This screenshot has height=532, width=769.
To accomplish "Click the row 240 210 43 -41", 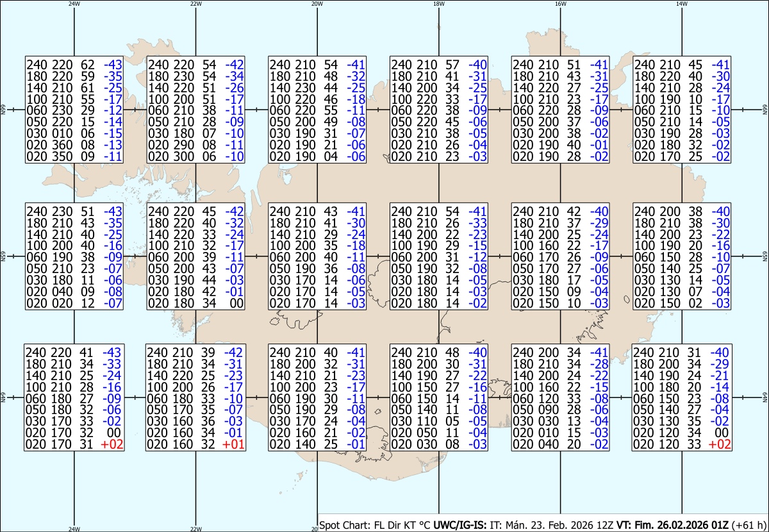I will [x=317, y=212].
